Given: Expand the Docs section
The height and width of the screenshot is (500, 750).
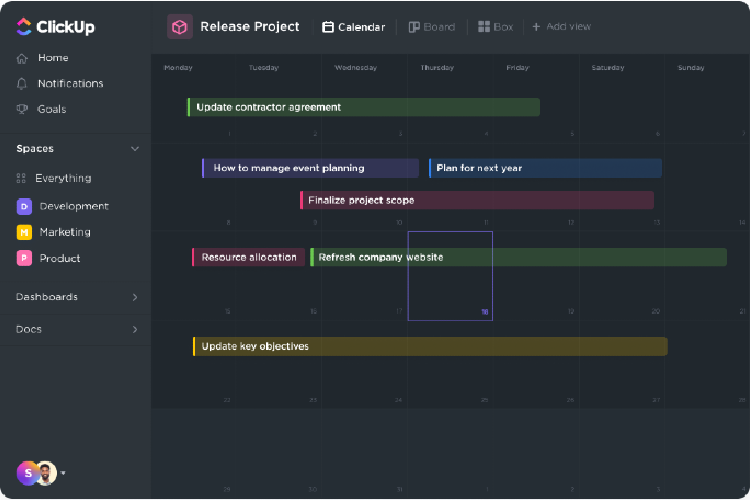Looking at the screenshot, I should point(135,329).
